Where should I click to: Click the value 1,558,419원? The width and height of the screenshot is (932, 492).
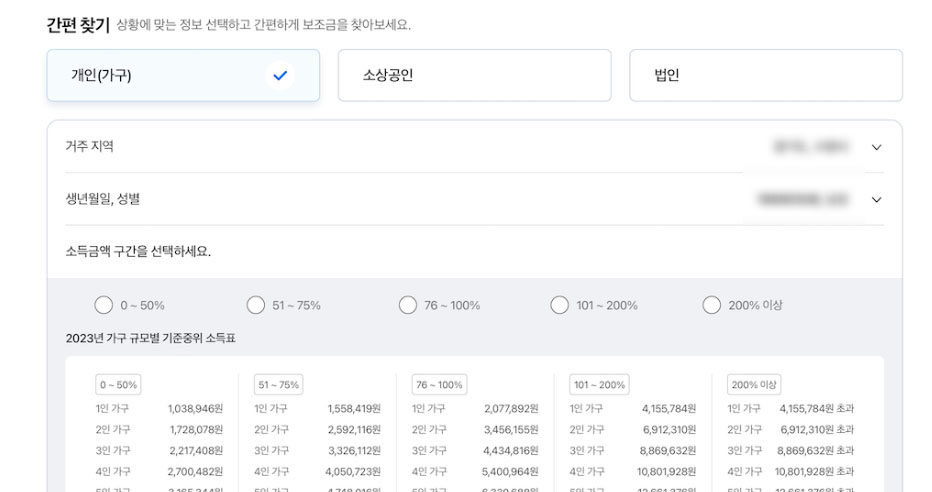tap(354, 409)
